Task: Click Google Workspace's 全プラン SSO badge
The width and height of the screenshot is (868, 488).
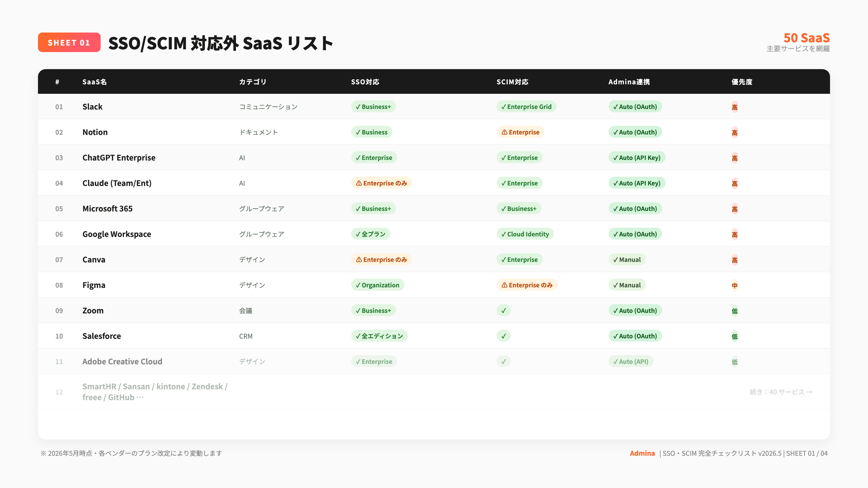Action: tap(371, 234)
